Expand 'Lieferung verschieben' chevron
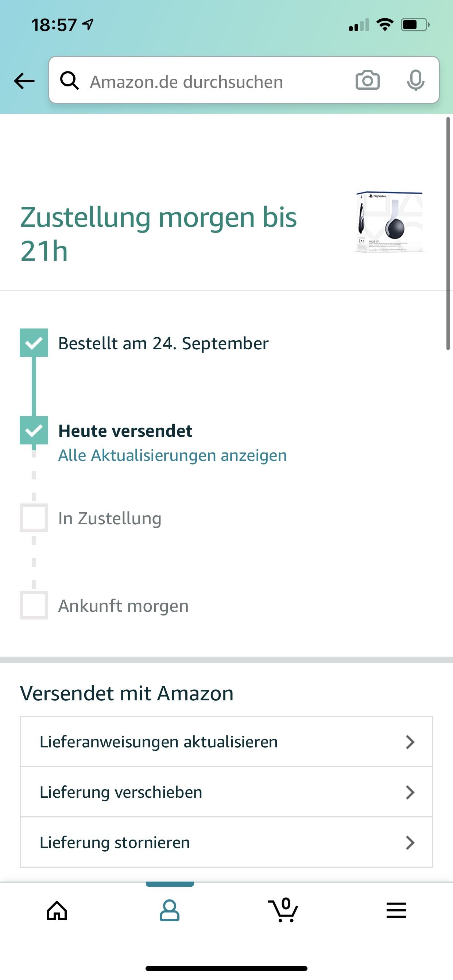 [x=410, y=793]
